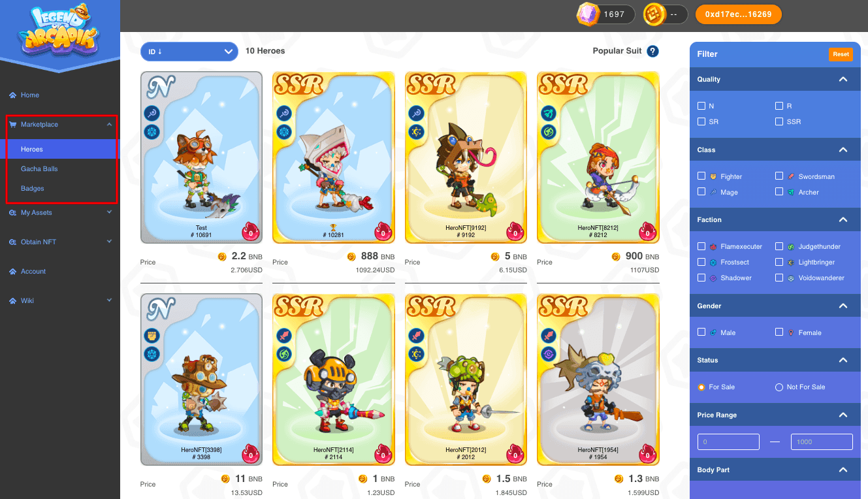868x499 pixels.
Task: Click the Account icon in sidebar
Action: pyautogui.click(x=12, y=272)
